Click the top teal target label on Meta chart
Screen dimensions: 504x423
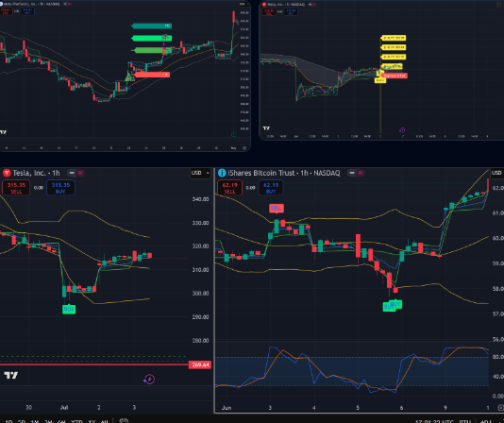[152, 25]
